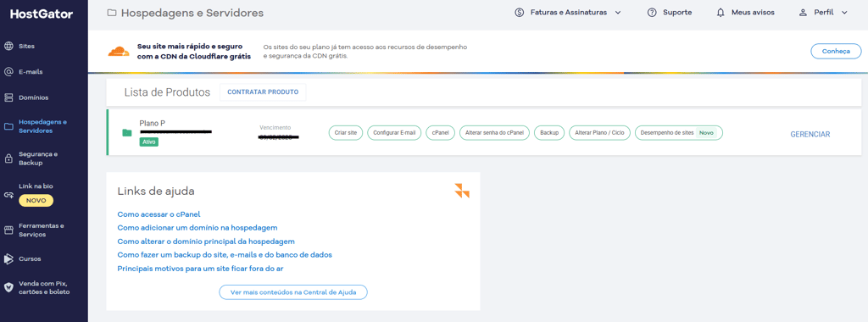Click the Conheça button
The height and width of the screenshot is (322, 868).
pos(836,51)
